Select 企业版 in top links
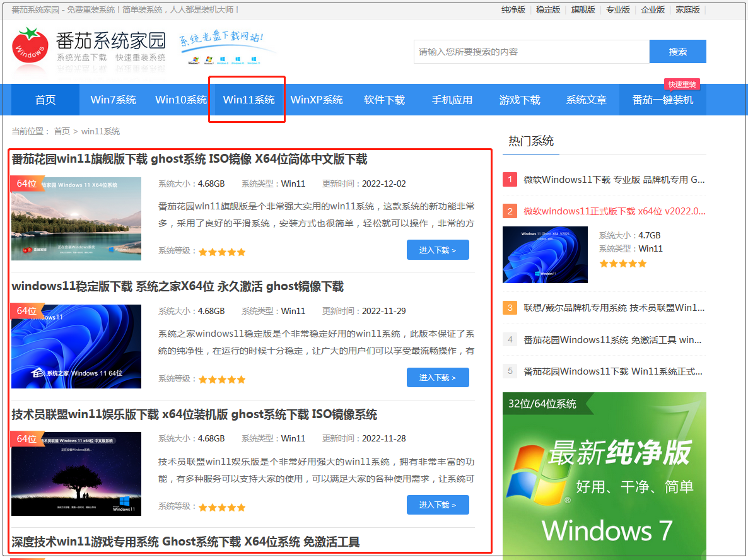Viewport: 748px width, 560px height. click(653, 9)
